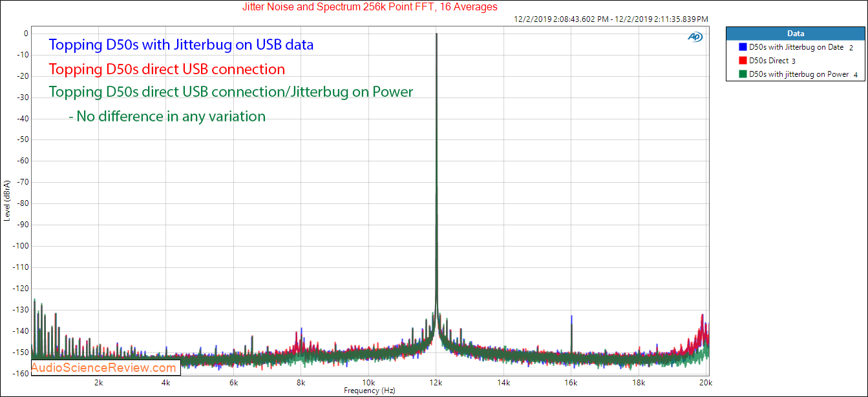
Task: Click the 10k frequency axis tick label
Action: pyautogui.click(x=369, y=382)
